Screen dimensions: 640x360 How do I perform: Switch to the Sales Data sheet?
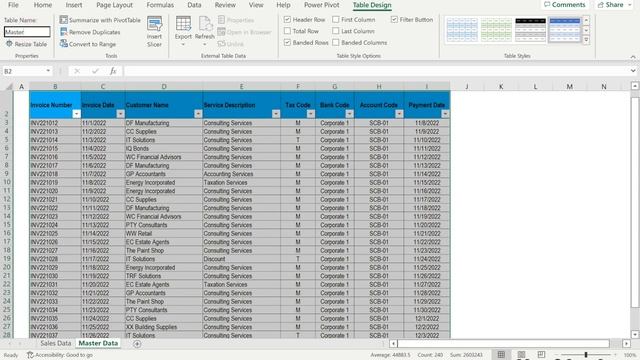pyautogui.click(x=56, y=343)
